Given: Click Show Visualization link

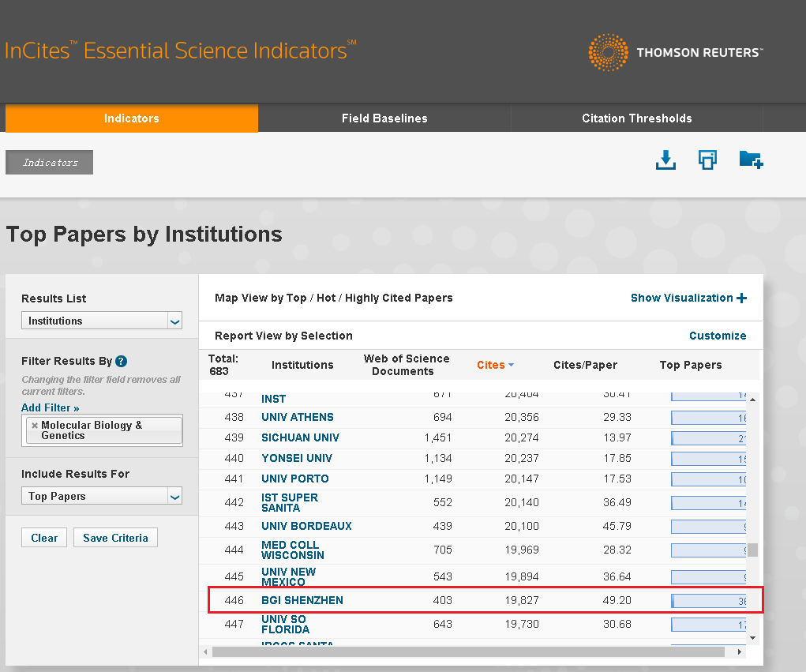Looking at the screenshot, I should click(x=681, y=298).
